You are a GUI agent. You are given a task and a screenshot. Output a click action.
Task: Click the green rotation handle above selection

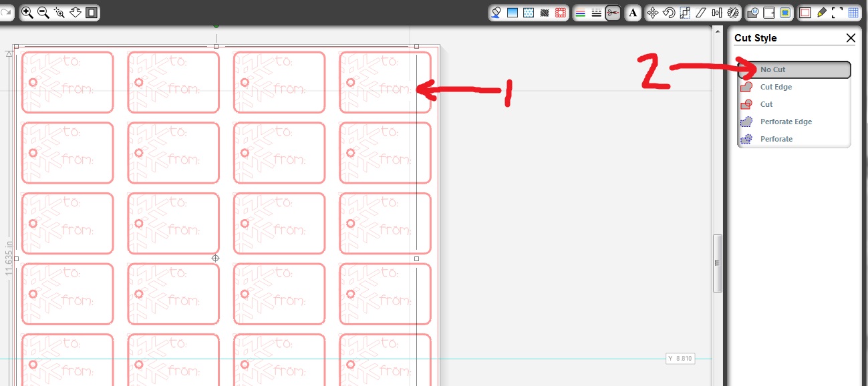[x=216, y=25]
